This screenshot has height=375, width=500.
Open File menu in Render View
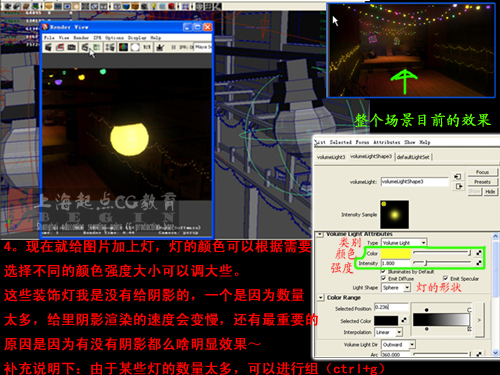[x=49, y=38]
